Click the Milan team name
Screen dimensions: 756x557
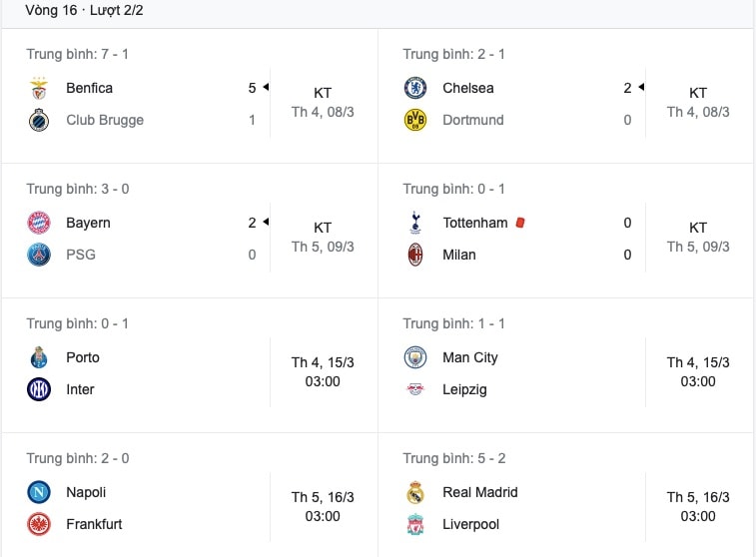pos(459,255)
